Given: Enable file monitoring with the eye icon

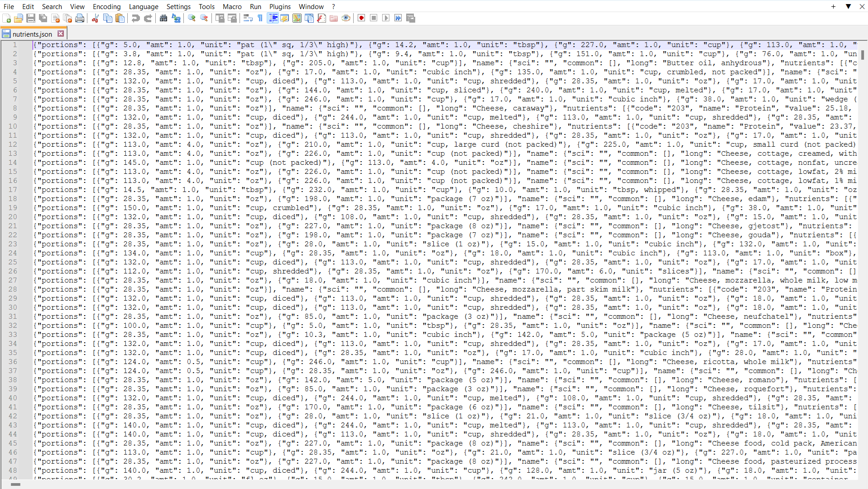Looking at the screenshot, I should pyautogui.click(x=346, y=18).
